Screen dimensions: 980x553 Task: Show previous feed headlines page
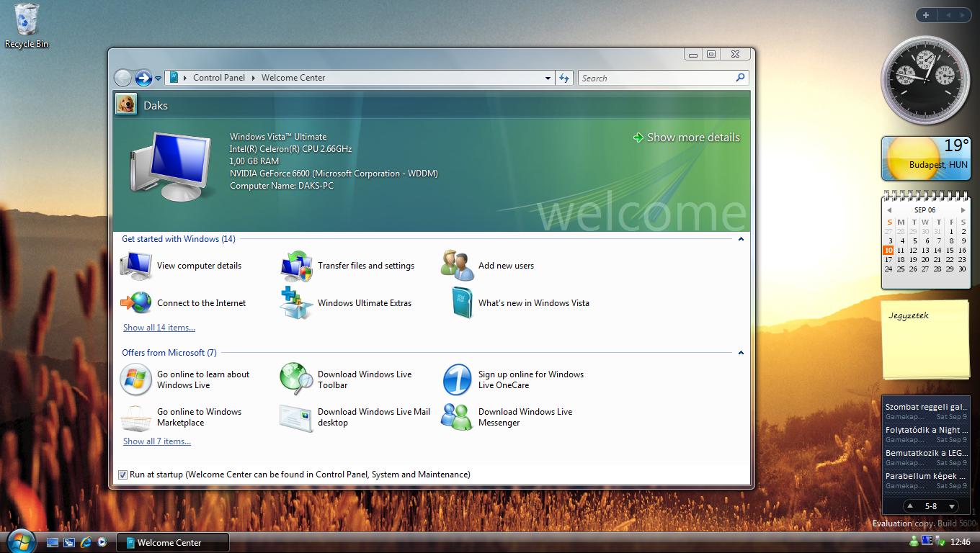[x=910, y=506]
